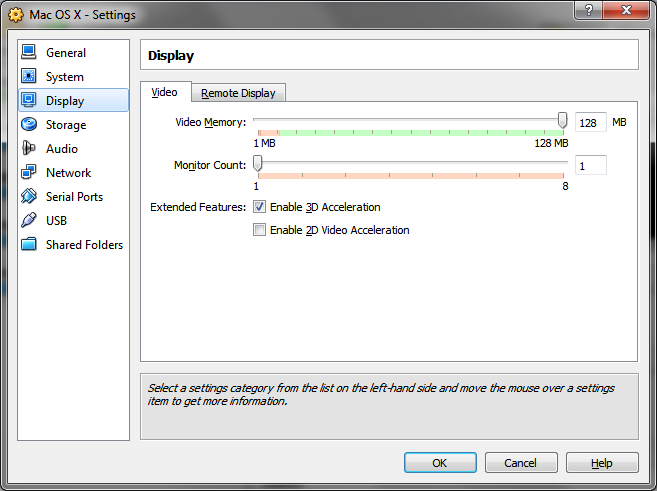Image resolution: width=657 pixels, height=491 pixels.
Task: Select USB settings category
Action: pyautogui.click(x=74, y=220)
